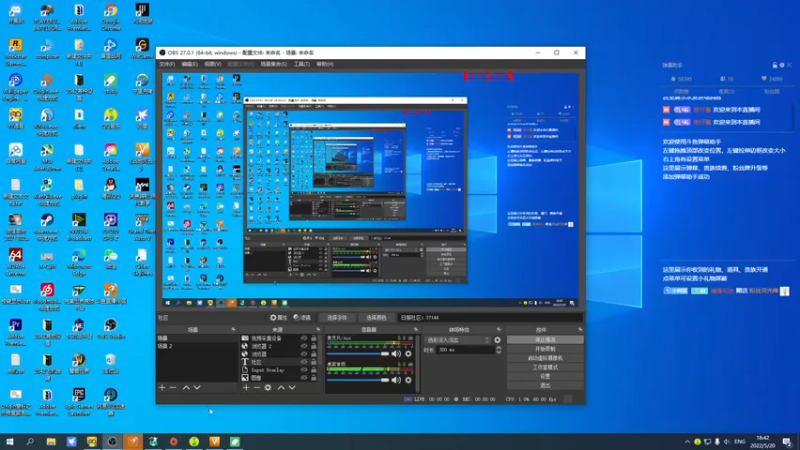Viewport: 800px width, 450px height.
Task: Open File Explorer from the taskbar
Action: tap(51, 442)
